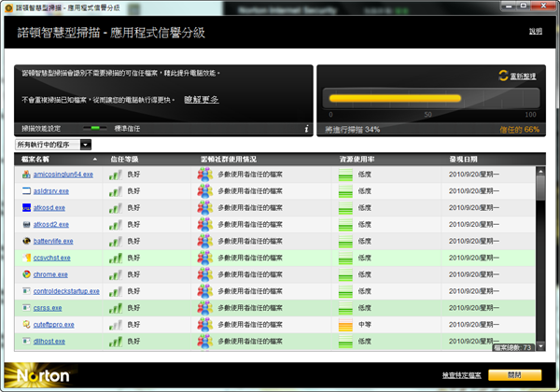Click the Norton logo in the footer
This screenshot has width=560, height=392.
(43, 375)
